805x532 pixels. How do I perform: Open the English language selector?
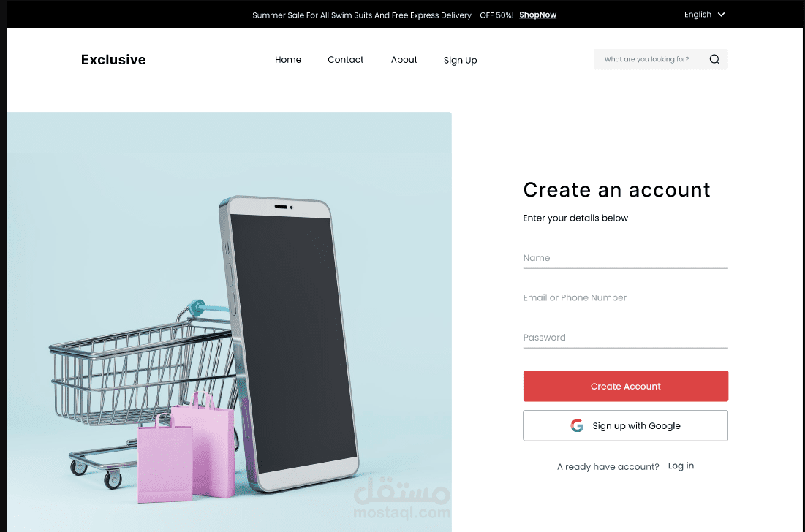pyautogui.click(x=704, y=15)
